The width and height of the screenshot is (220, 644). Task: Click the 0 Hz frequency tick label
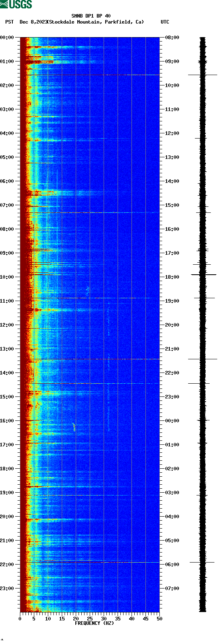tap(20, 619)
